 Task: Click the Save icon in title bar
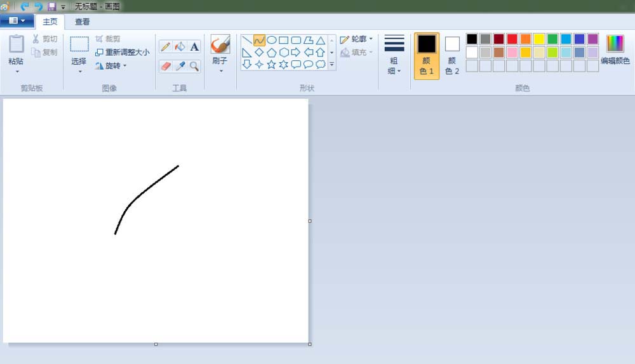coord(51,6)
